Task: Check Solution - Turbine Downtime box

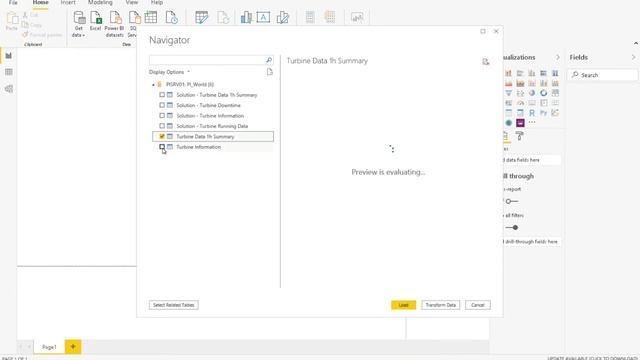Action: (162, 105)
